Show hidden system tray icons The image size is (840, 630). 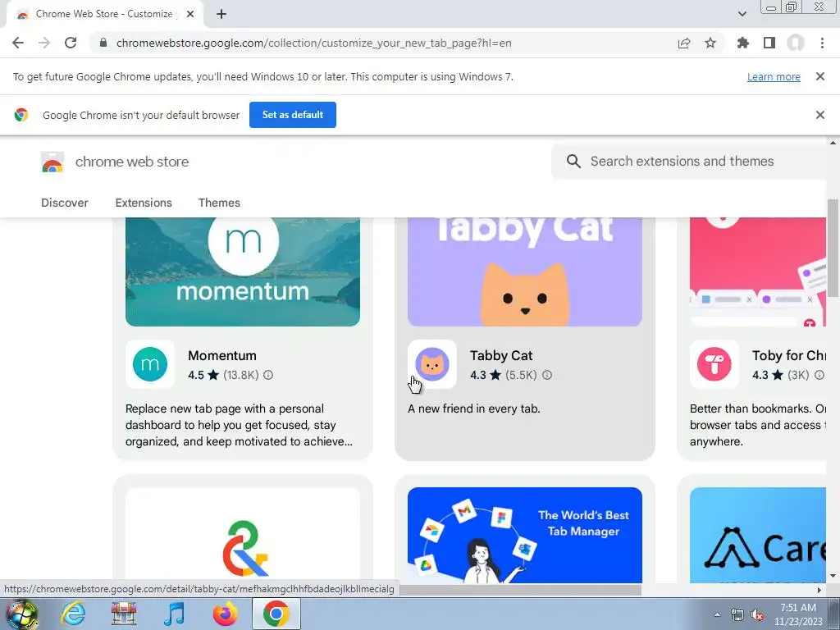point(717,614)
